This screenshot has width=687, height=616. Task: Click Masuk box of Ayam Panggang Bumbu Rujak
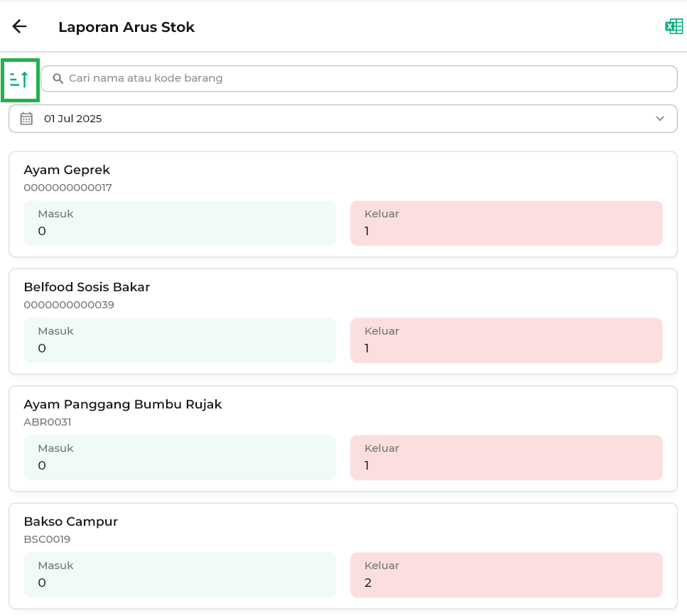[180, 458]
